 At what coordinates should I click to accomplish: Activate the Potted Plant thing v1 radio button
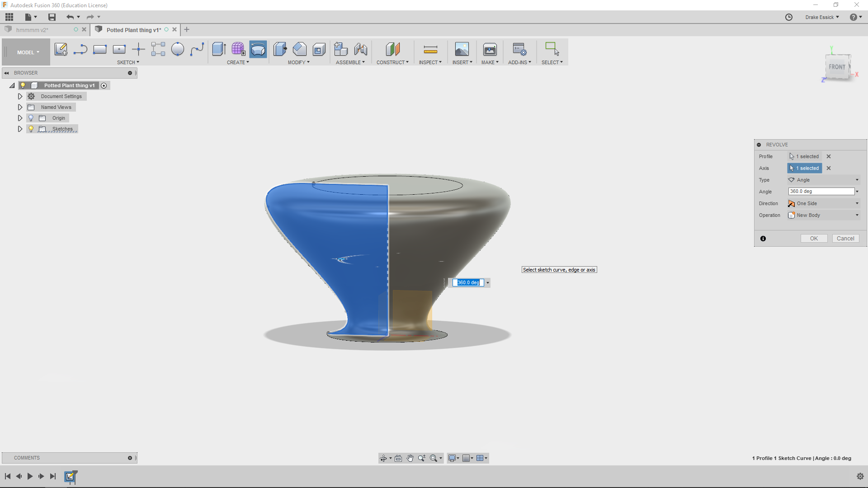[104, 86]
